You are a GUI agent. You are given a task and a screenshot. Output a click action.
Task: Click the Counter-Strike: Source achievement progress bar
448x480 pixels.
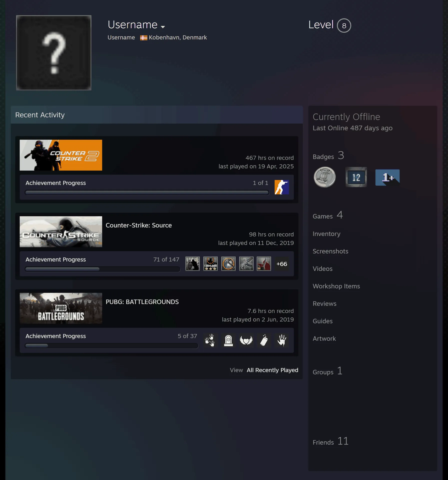(103, 269)
